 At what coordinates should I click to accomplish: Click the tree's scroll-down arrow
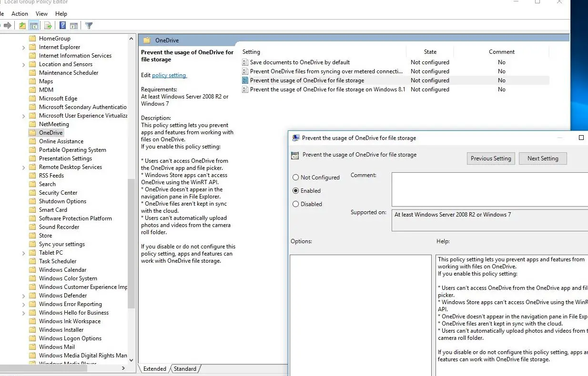[132, 360]
